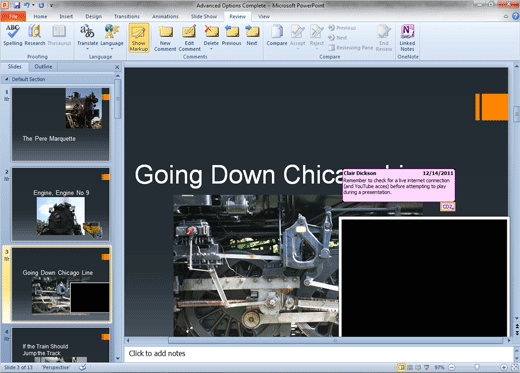Toggle Reviewing Pane
520x373 pixels.
tap(351, 48)
